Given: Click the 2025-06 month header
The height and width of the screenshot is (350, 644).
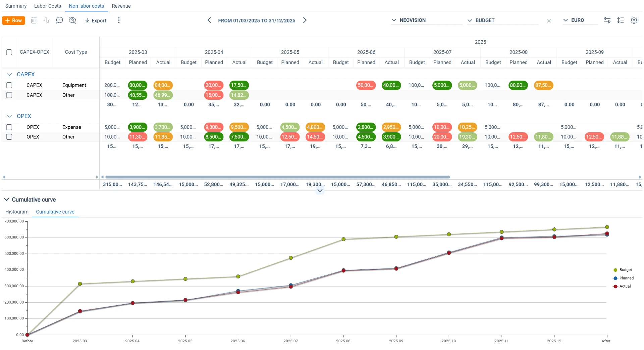Looking at the screenshot, I should pyautogui.click(x=366, y=52).
